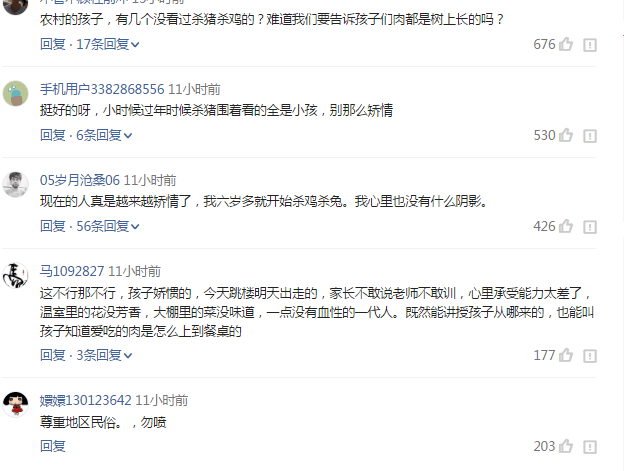Expand the 3条回复 replies
This screenshot has width=624, height=471.
pos(104,355)
